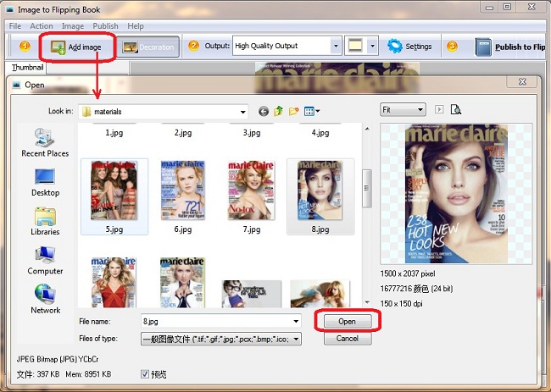551x392 pixels.
Task: Open the Settings gear icon
Action: (x=395, y=47)
